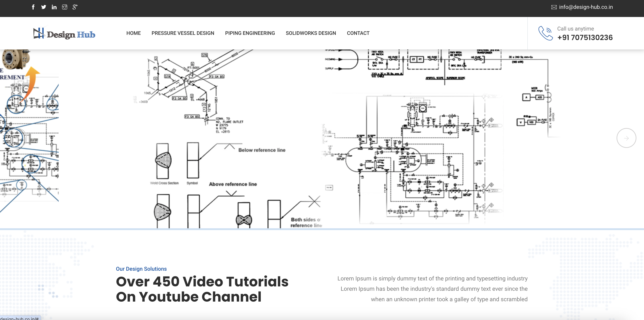The image size is (644, 320).
Task: Open the Solidworks Design menu
Action: click(311, 33)
